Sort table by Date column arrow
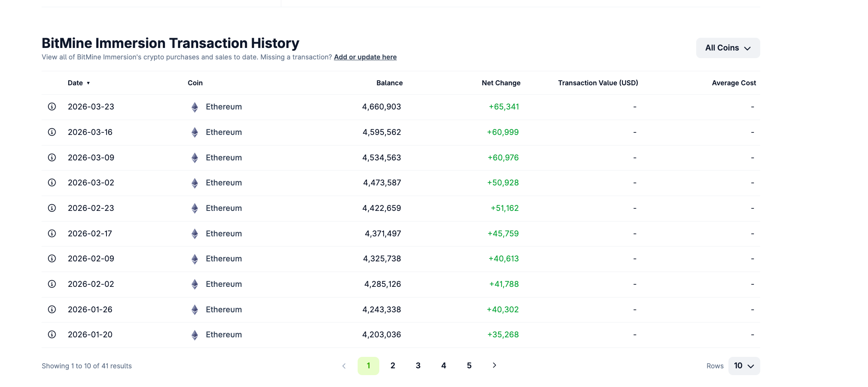868x387 pixels. click(88, 83)
